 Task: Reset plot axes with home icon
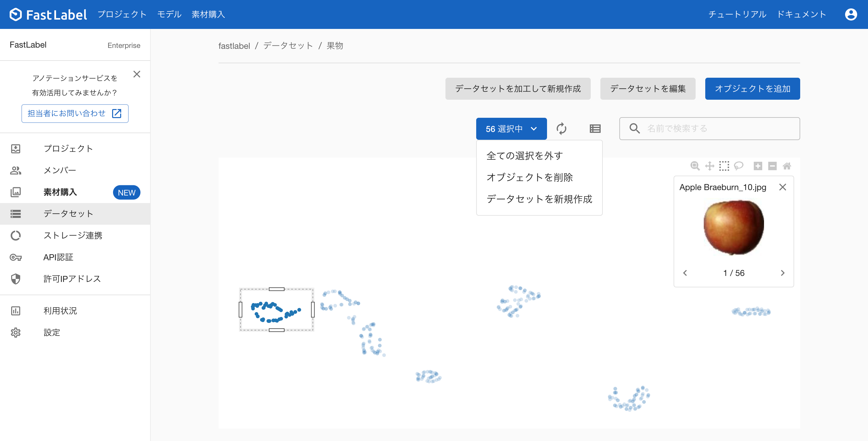tap(786, 166)
